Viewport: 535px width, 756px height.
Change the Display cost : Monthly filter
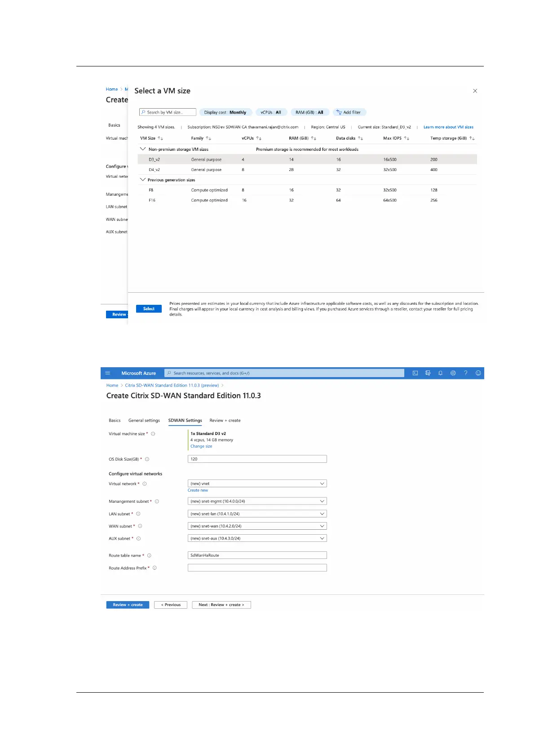pos(225,112)
